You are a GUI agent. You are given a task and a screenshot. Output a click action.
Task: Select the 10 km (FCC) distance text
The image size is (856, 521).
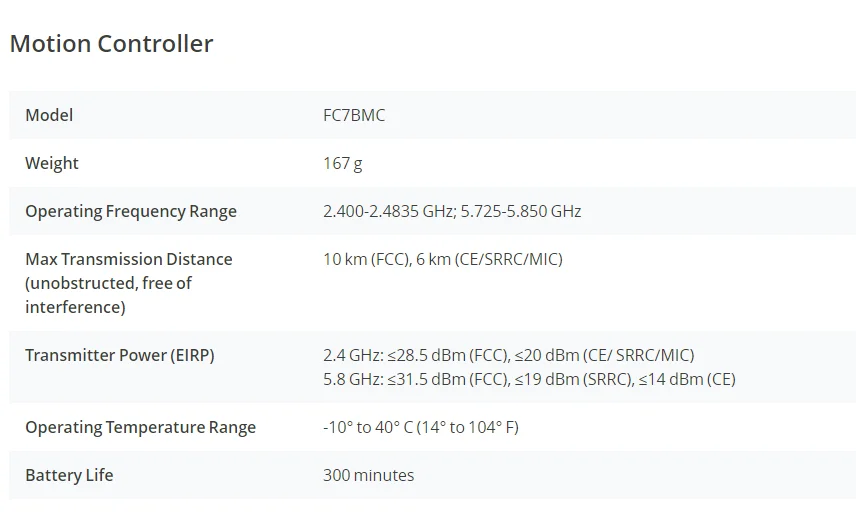click(363, 259)
